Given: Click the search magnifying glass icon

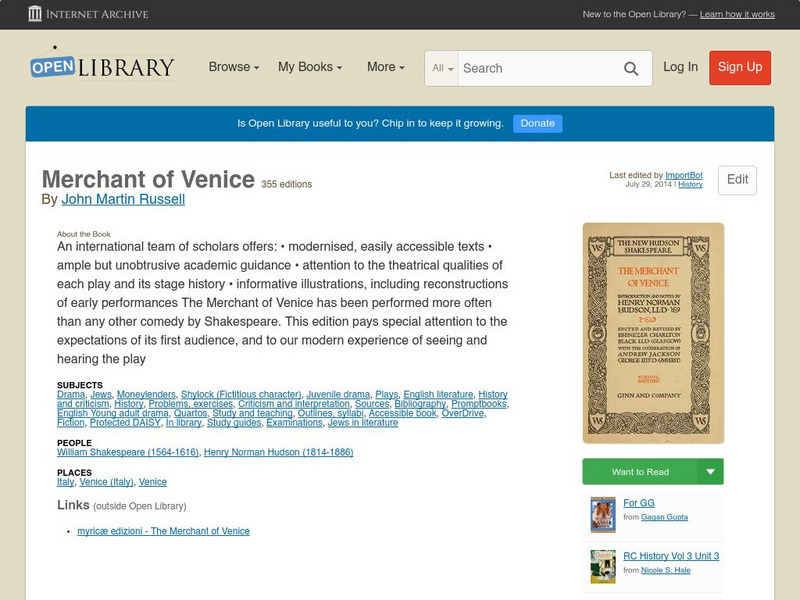Looking at the screenshot, I should coord(631,68).
